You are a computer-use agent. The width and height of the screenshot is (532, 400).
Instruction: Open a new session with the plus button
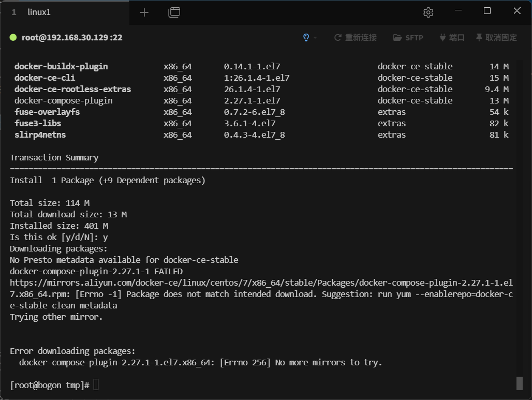pyautogui.click(x=144, y=12)
